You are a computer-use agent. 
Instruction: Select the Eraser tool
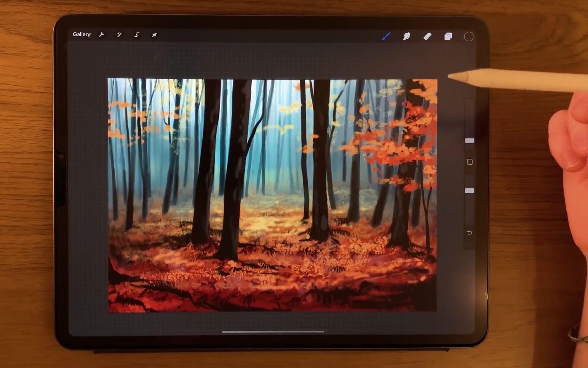tap(427, 36)
